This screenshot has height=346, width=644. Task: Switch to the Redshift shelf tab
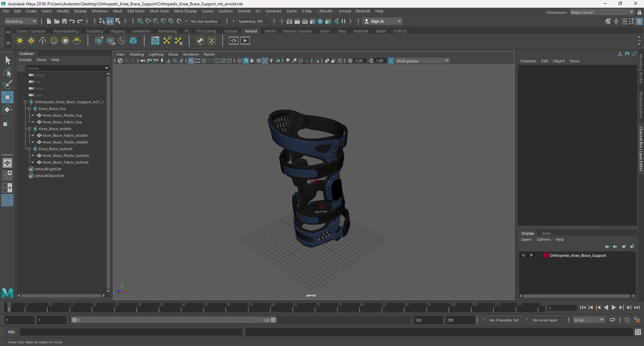tap(361, 31)
